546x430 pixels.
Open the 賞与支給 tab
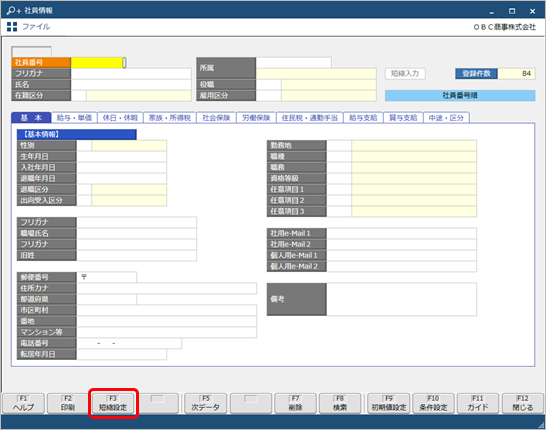coord(403,118)
